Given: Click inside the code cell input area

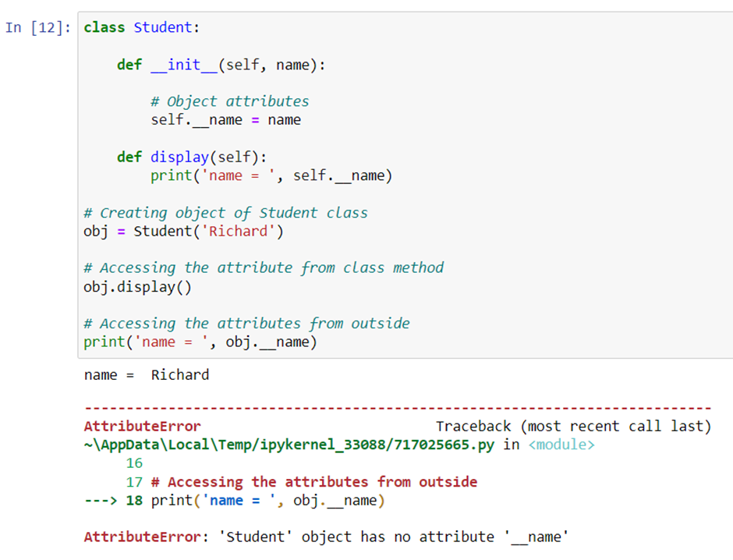Looking at the screenshot, I should [405, 185].
